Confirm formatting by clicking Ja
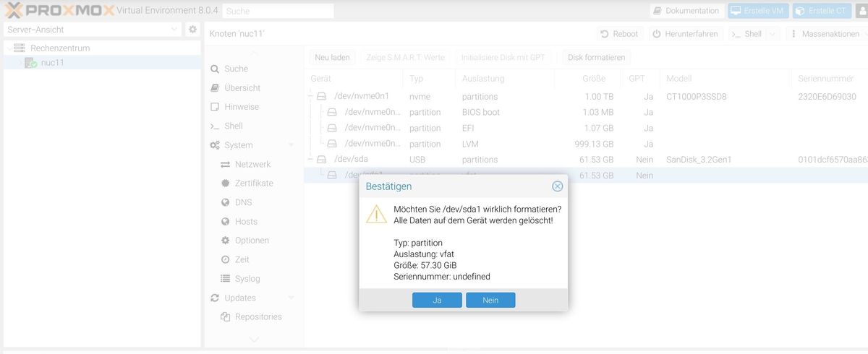 437,300
